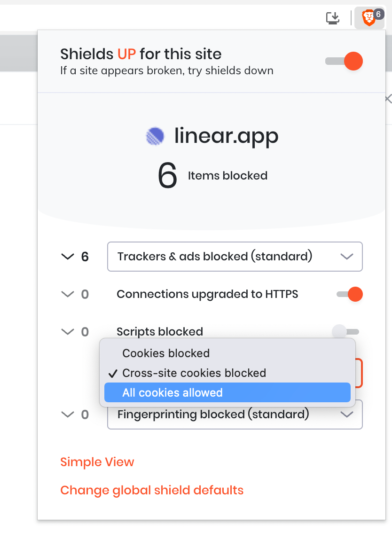Expand the Fingerprinting blocked details
This screenshot has height=547, width=392.
pos(67,414)
